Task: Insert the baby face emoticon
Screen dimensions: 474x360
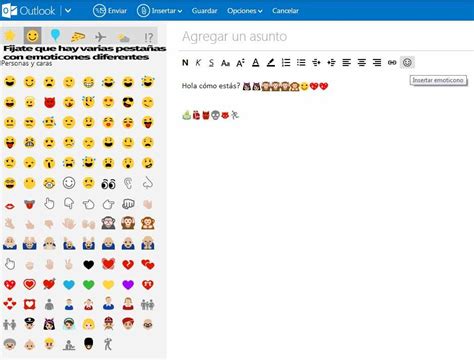Action: tap(29, 345)
